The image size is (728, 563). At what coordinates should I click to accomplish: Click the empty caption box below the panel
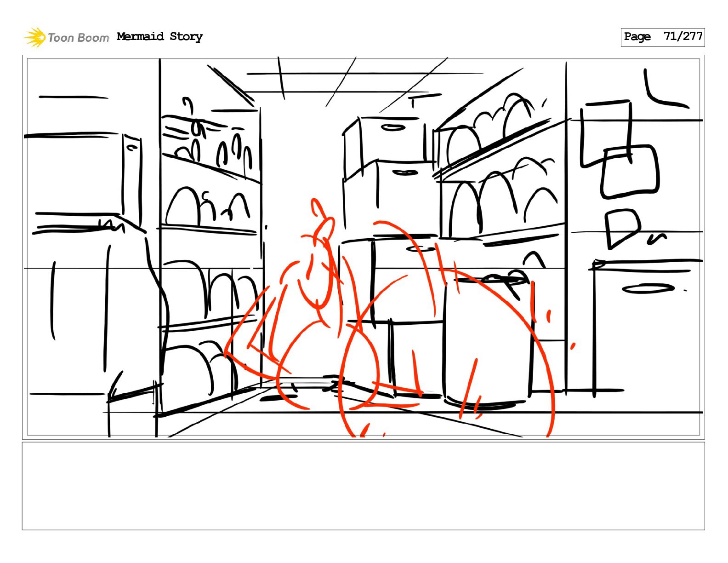click(x=363, y=486)
